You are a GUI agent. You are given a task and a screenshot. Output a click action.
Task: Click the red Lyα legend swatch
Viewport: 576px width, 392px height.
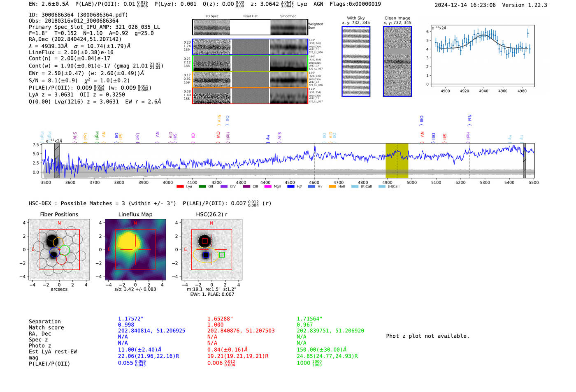point(180,187)
